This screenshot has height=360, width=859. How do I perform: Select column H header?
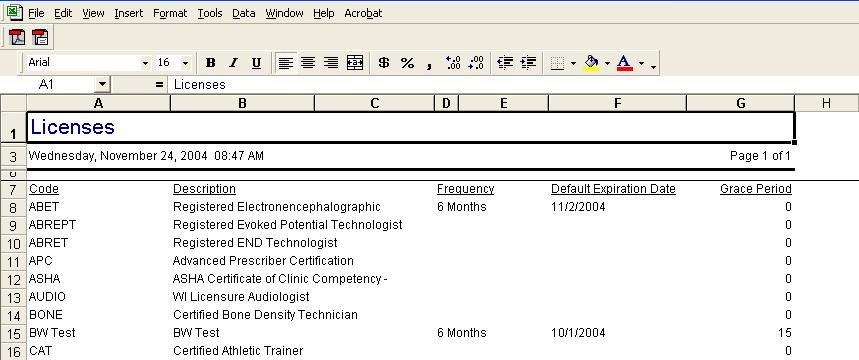click(x=826, y=103)
